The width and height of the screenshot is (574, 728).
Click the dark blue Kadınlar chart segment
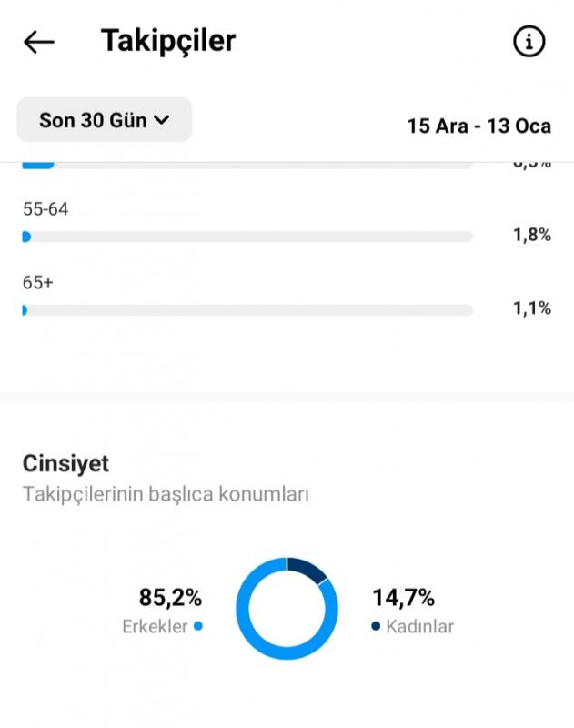pyautogui.click(x=307, y=570)
